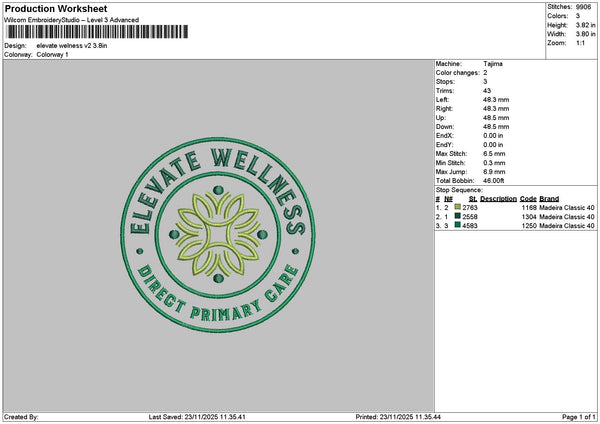Click the Code column header
The width and height of the screenshot is (600, 424).
tap(528, 199)
